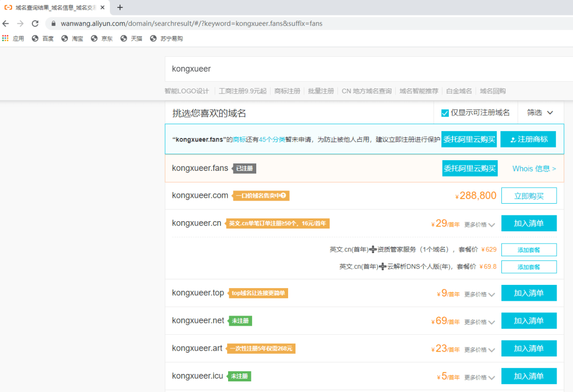Viewport: 573px width, 392px height.
Task: Click the browser forward arrow
Action: (x=20, y=23)
